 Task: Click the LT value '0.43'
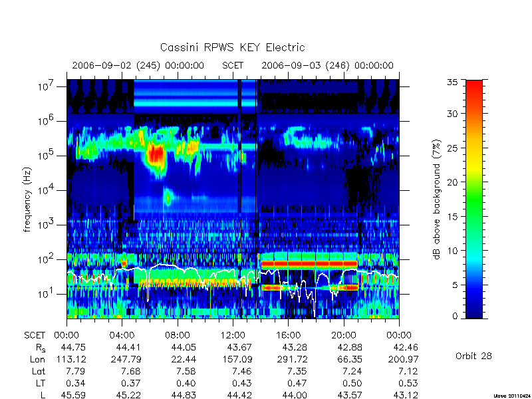click(242, 383)
